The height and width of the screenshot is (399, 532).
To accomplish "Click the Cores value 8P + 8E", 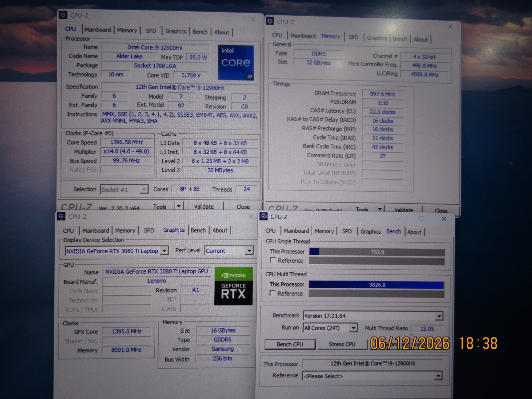I will pos(190,189).
